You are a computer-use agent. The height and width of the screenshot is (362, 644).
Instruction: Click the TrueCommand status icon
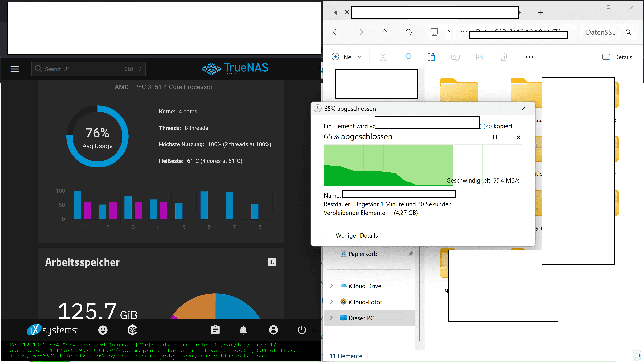(x=132, y=330)
